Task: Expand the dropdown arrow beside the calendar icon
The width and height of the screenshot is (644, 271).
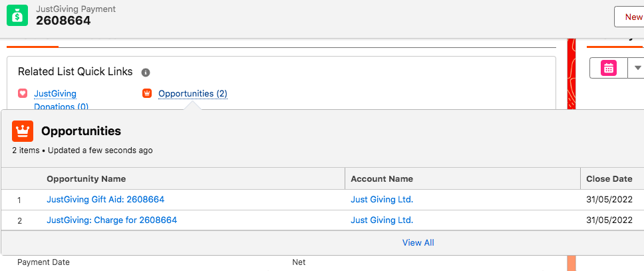Action: (637, 68)
